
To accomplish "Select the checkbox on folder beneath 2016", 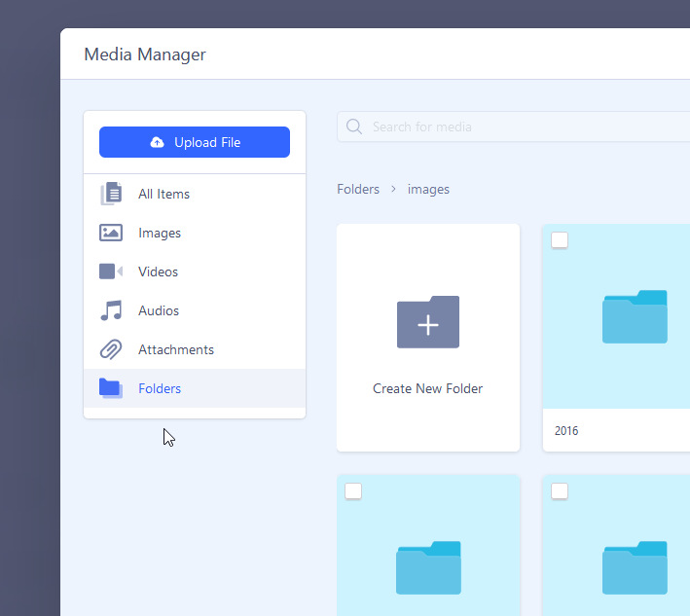I will tap(560, 491).
